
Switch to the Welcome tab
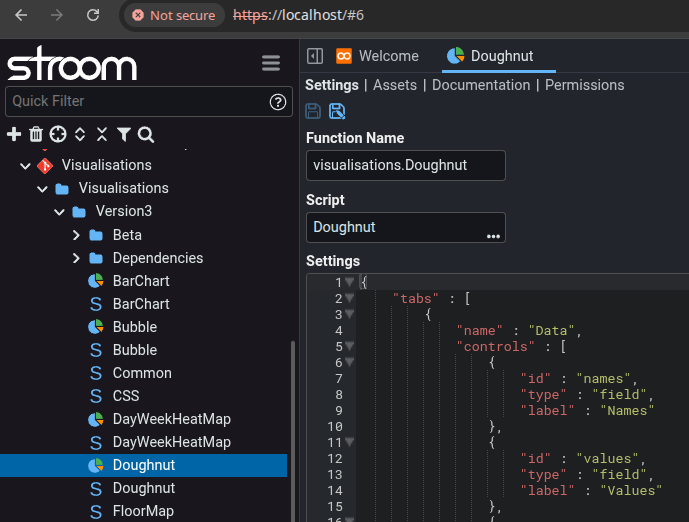pos(377,56)
